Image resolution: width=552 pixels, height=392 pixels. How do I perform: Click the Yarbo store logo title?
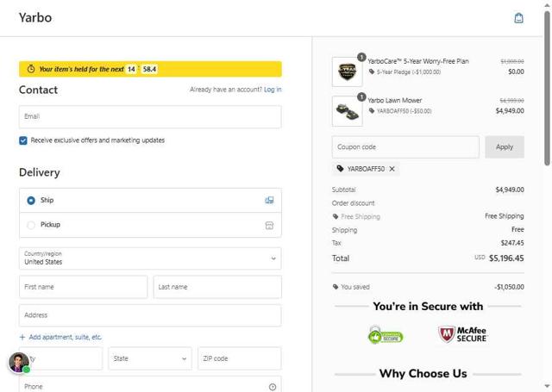pos(35,17)
